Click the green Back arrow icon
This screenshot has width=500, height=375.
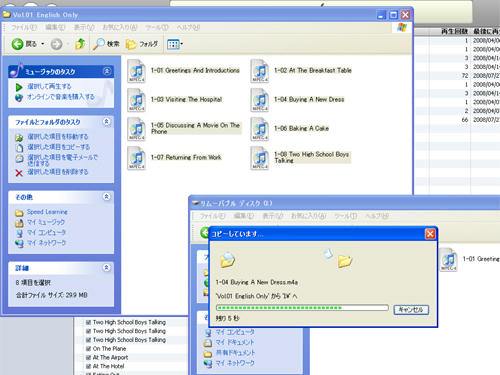[17, 44]
